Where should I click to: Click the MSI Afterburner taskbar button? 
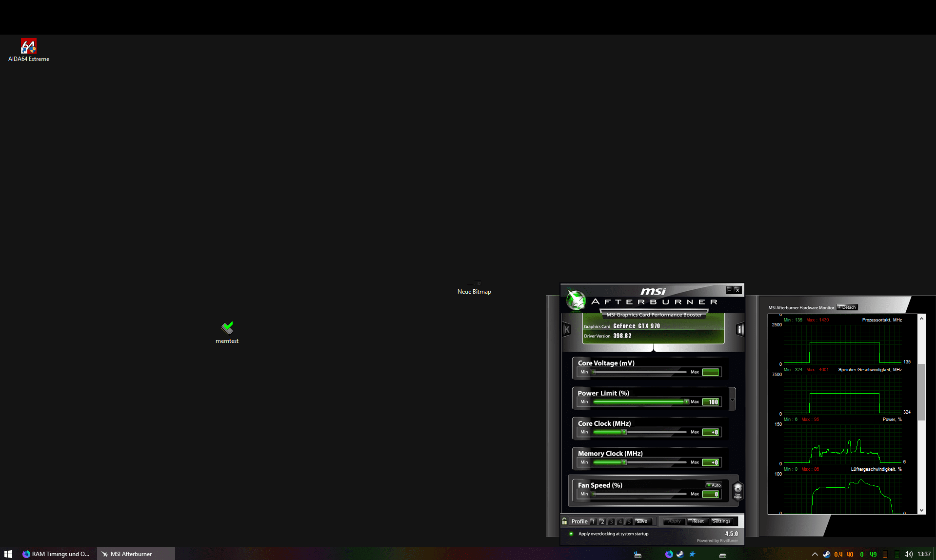click(x=136, y=554)
